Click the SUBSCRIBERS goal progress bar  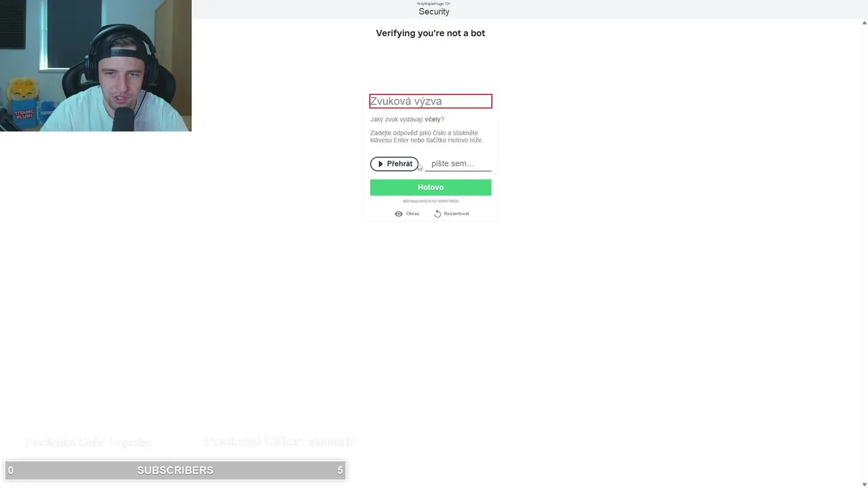tap(176, 470)
